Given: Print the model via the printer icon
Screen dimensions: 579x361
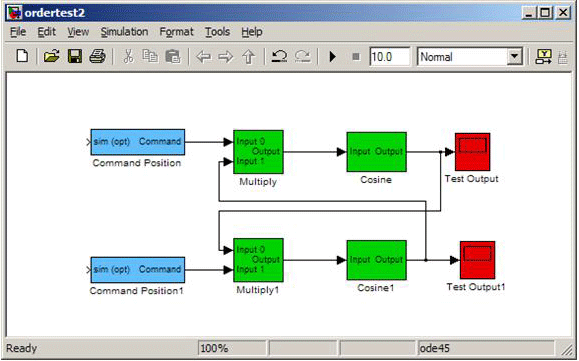Looking at the screenshot, I should [x=97, y=56].
